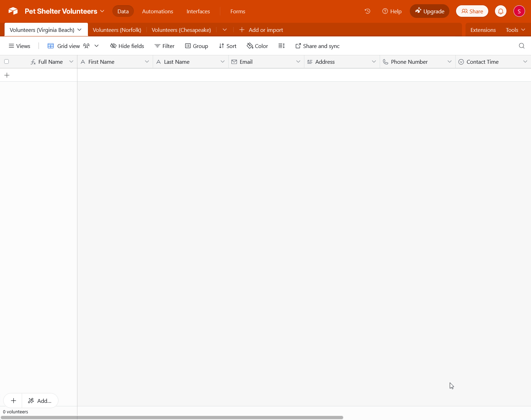This screenshot has height=420, width=531.
Task: Open the Automations tab
Action: (158, 11)
